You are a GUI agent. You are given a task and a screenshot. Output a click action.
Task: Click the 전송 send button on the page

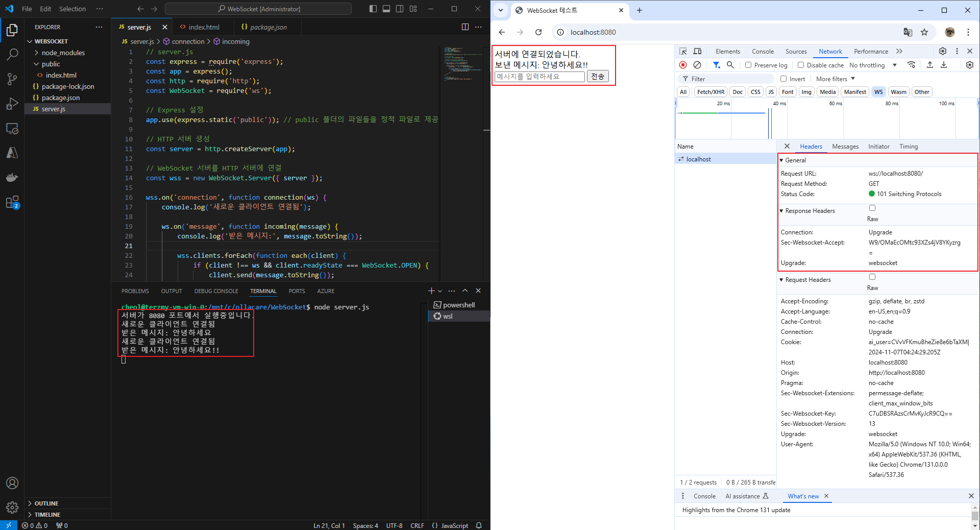point(598,77)
